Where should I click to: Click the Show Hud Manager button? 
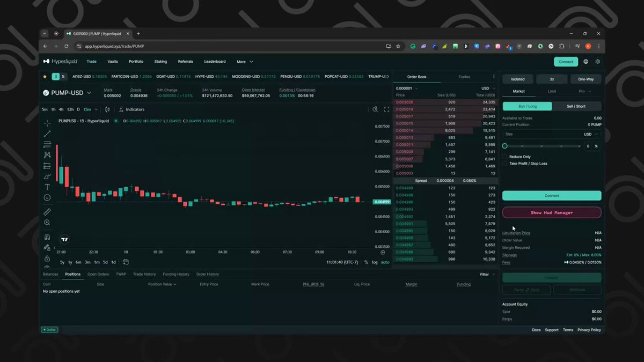552,212
